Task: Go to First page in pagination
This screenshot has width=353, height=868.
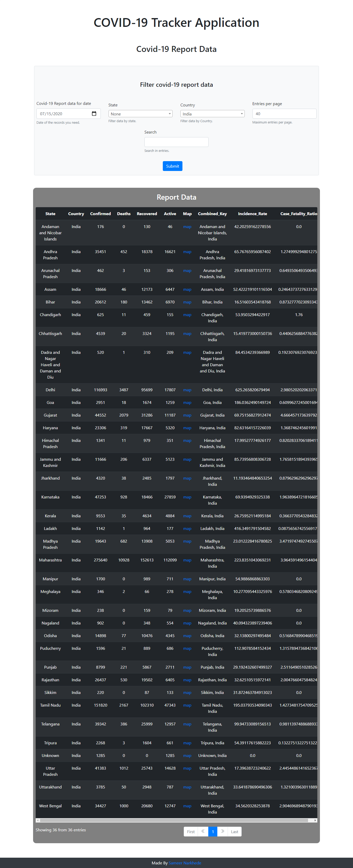Action: click(x=191, y=832)
